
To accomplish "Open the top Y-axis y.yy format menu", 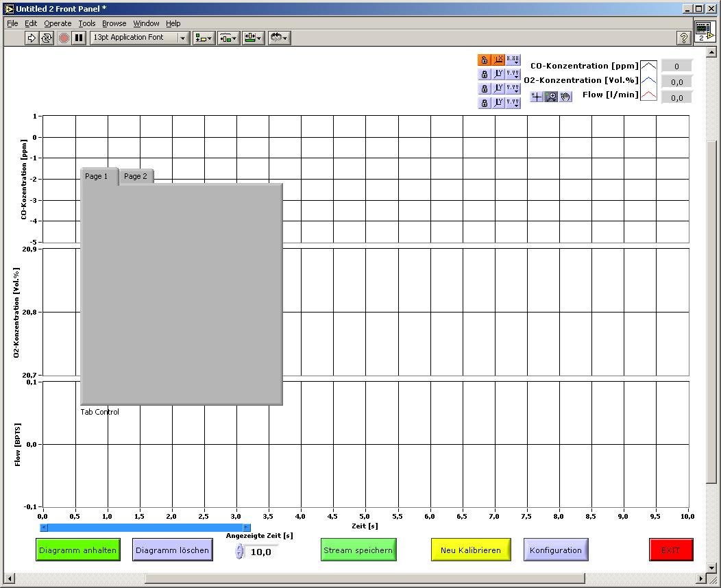I will 513,73.
